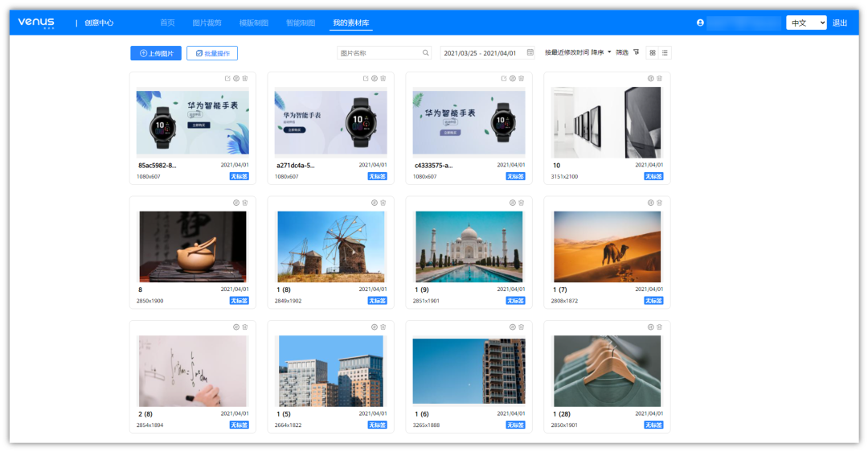
Task: Click the circular action icon on card a271dc4a-5...
Action: 375,79
